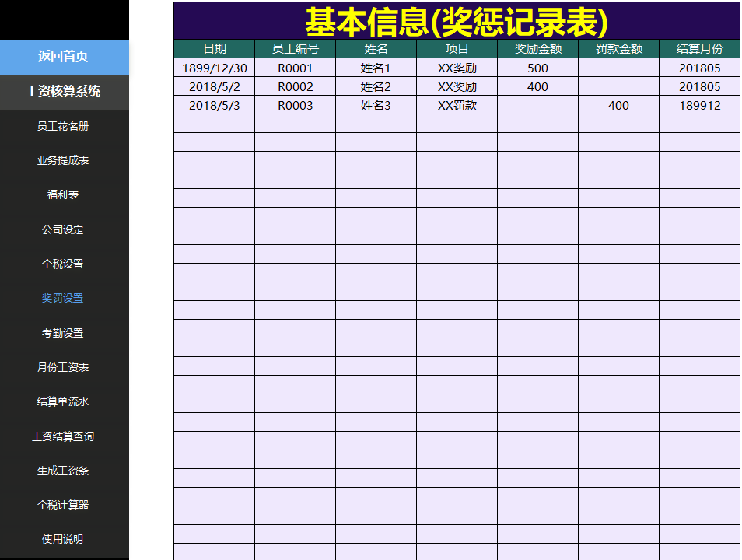Open 使用说明 in the sidebar
Image resolution: width=742 pixels, height=560 pixels.
(x=65, y=539)
